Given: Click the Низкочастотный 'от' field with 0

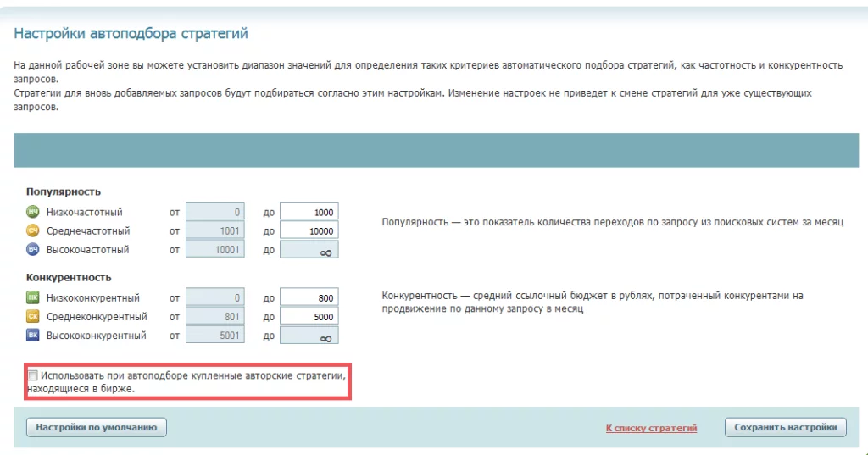Looking at the screenshot, I should pyautogui.click(x=214, y=212).
